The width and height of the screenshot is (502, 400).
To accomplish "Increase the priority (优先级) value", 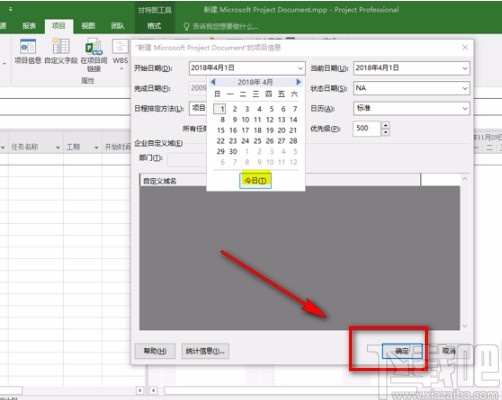I will (386, 125).
